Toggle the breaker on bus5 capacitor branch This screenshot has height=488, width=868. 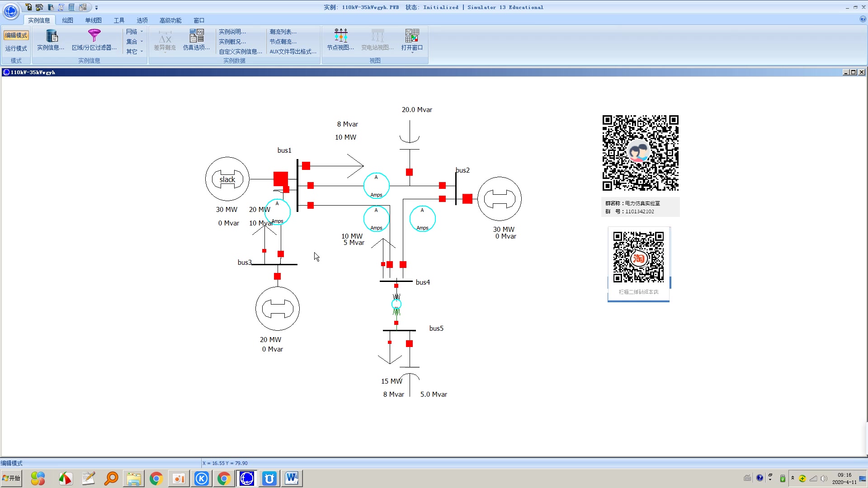tap(410, 344)
